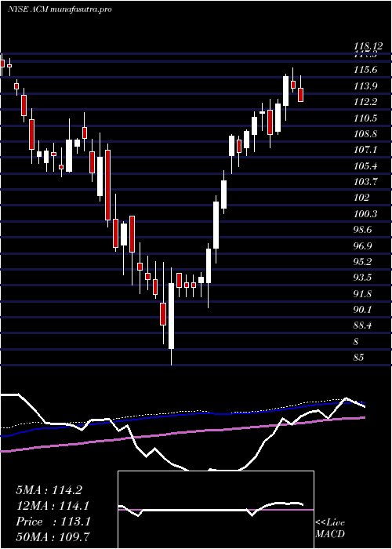Viewport: 392px width, 549px height.
Task: Click the 103.7 price axis label
Action: 365,182
